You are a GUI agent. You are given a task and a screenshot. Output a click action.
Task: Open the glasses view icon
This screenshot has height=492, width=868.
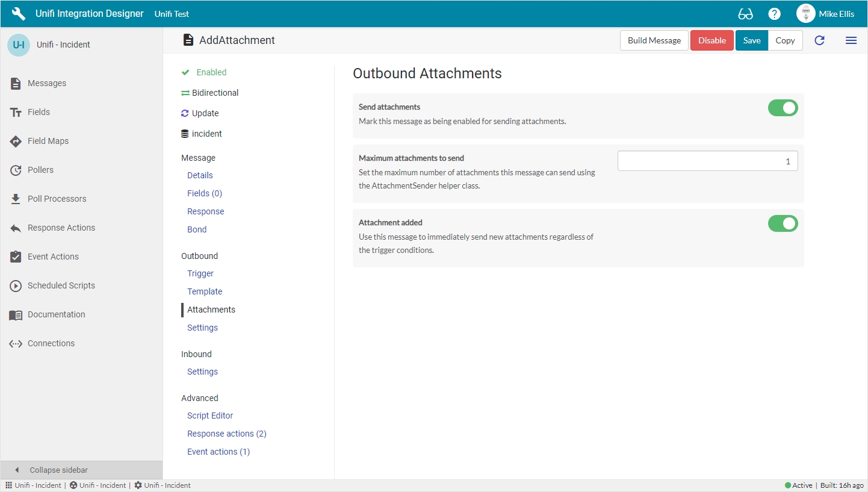pyautogui.click(x=745, y=14)
